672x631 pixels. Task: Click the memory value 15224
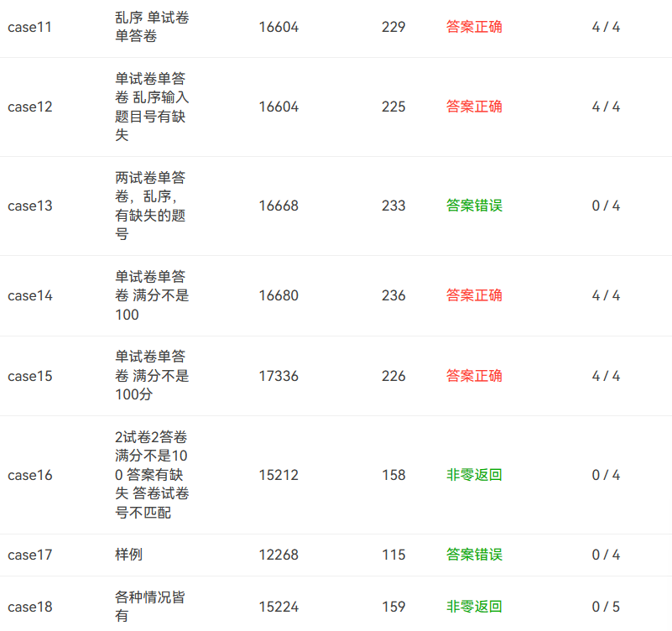279,607
